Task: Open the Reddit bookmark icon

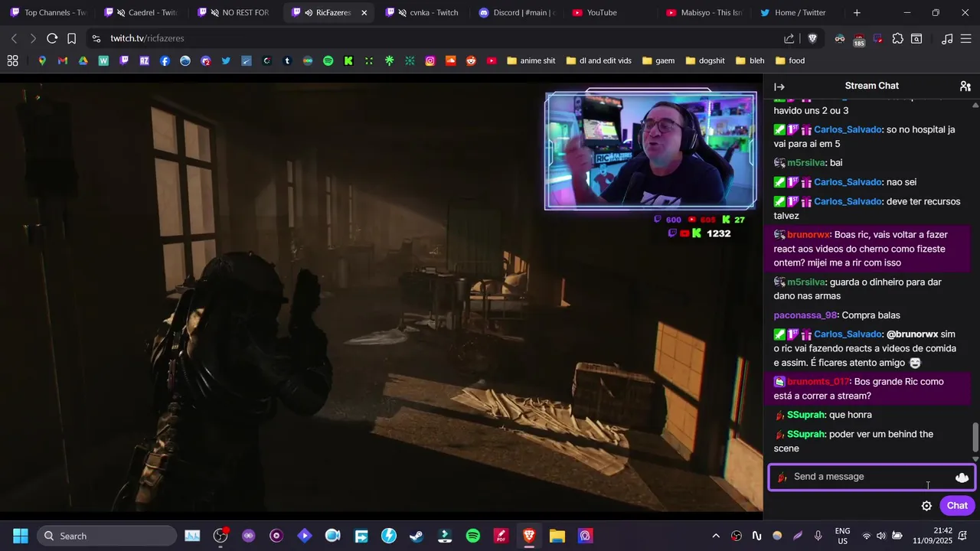Action: pos(471,60)
